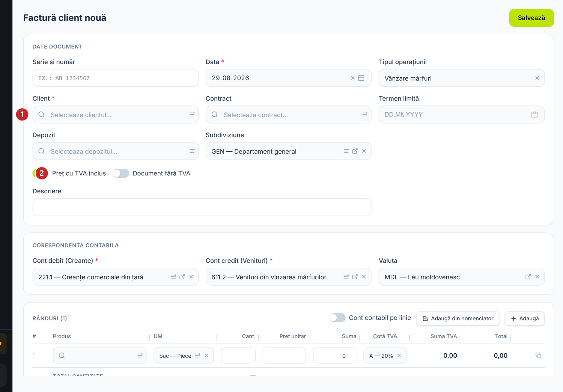Open calendar icon in Termen limită field
Screen dimensions: 563x392
coord(534,115)
